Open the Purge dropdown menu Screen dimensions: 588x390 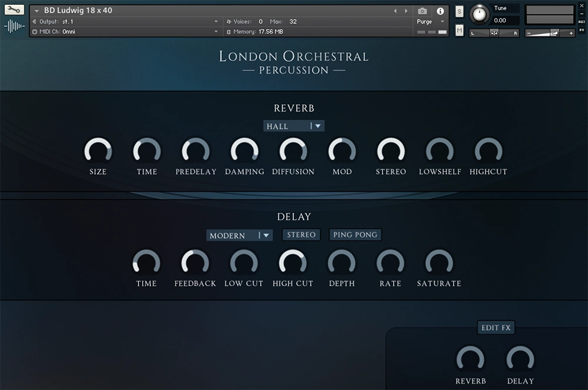pyautogui.click(x=430, y=22)
